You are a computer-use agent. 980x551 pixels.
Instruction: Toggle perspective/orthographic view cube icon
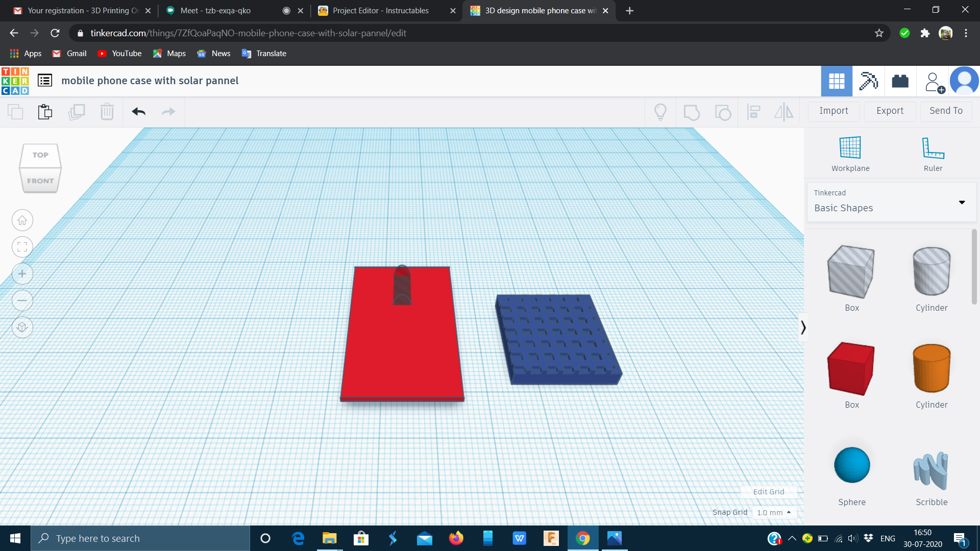pyautogui.click(x=22, y=327)
